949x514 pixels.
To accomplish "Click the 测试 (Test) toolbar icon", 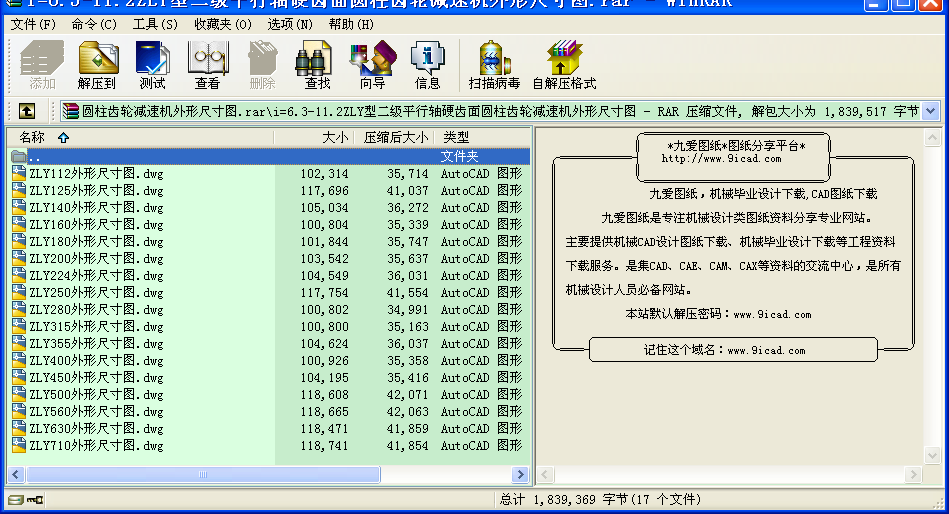I will (152, 66).
